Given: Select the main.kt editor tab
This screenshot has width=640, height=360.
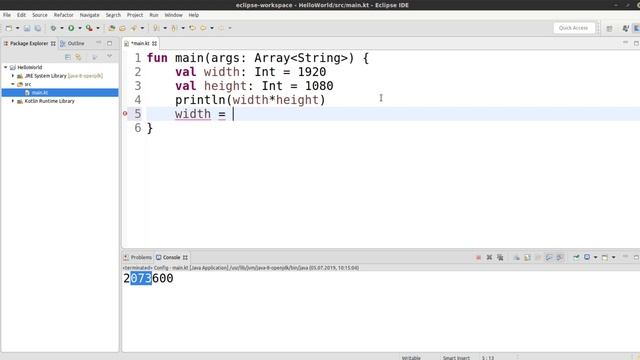Looking at the screenshot, I should [140, 43].
